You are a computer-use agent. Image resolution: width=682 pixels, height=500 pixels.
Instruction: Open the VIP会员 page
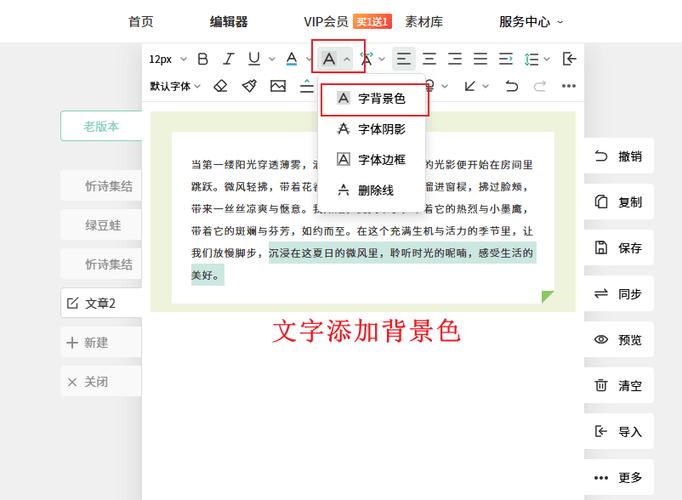[326, 22]
